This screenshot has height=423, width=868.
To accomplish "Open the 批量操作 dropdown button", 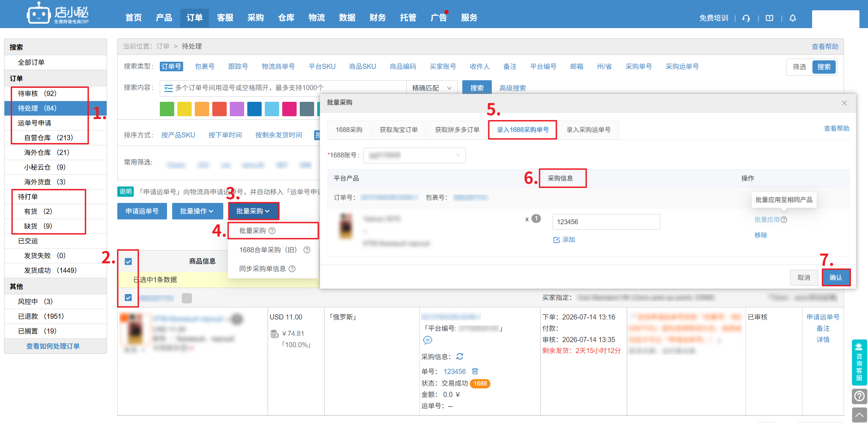I will coord(197,211).
